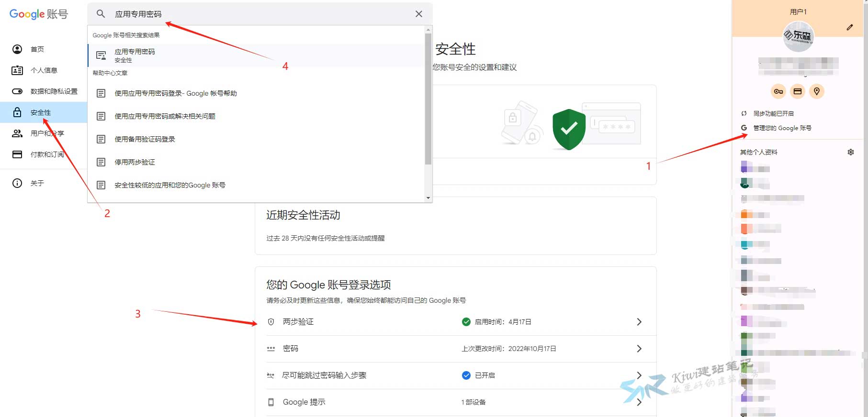Click the 密码 dots icon
The width and height of the screenshot is (868, 417).
tap(271, 349)
